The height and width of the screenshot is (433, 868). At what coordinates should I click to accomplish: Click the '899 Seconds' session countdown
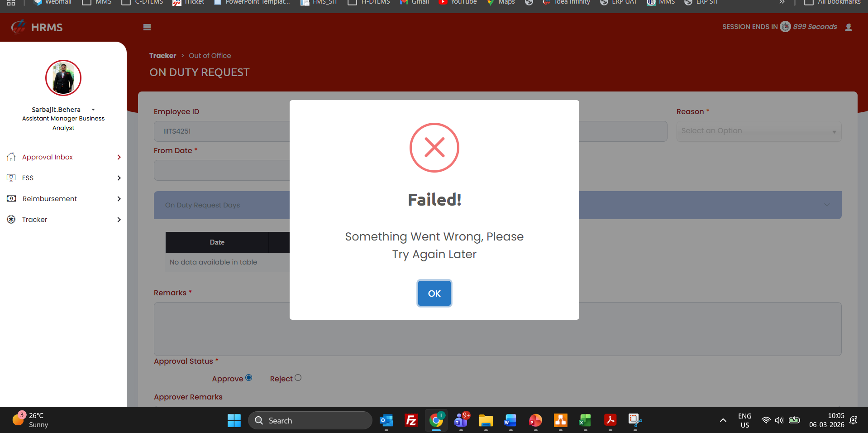pos(815,27)
